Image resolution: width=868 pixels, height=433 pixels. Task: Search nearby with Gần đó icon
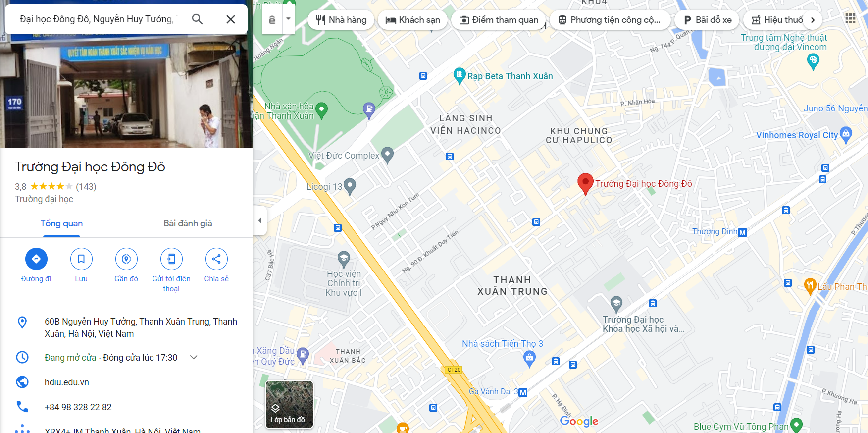tap(126, 259)
